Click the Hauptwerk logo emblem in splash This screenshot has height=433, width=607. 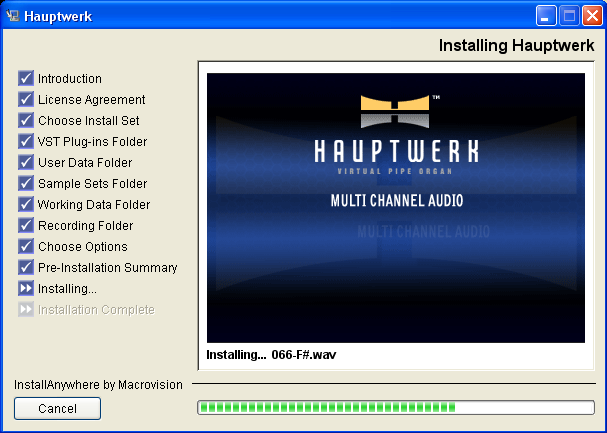point(395,111)
